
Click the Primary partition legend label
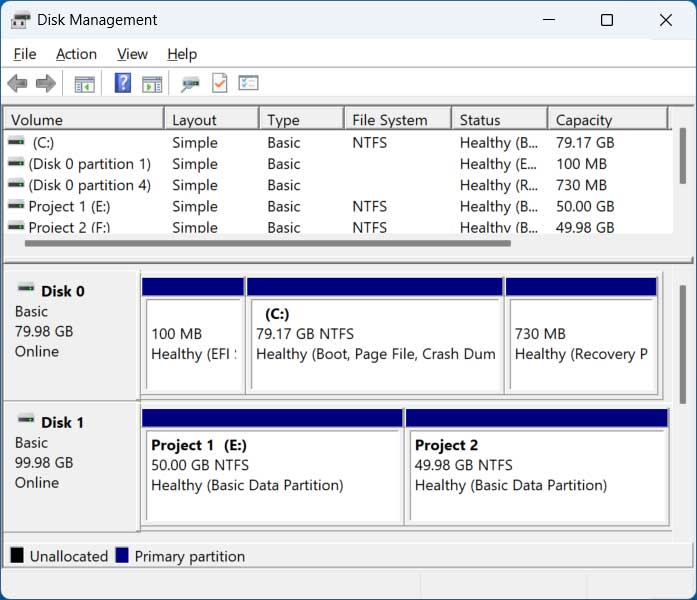click(x=190, y=556)
